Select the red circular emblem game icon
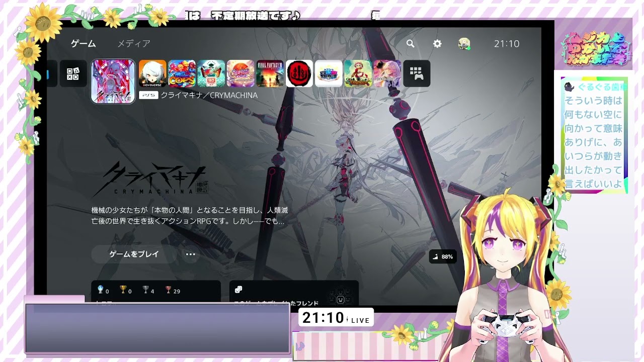This screenshot has width=644, height=362. tap(299, 74)
